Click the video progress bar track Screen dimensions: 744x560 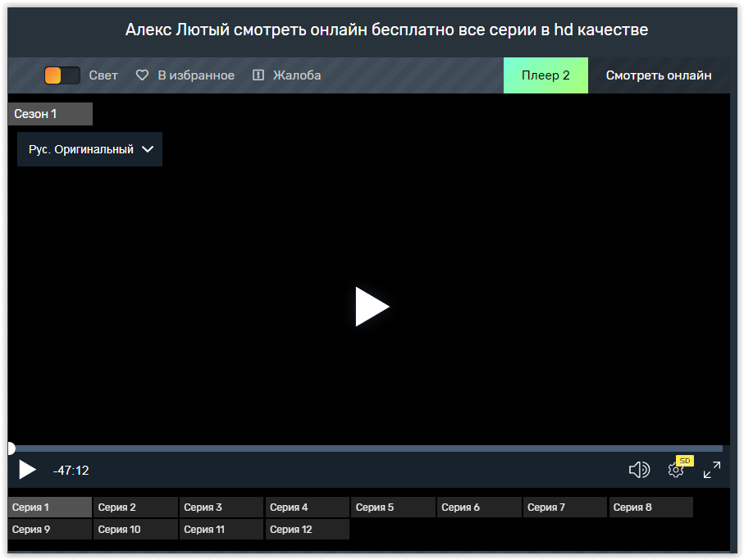pos(369,448)
